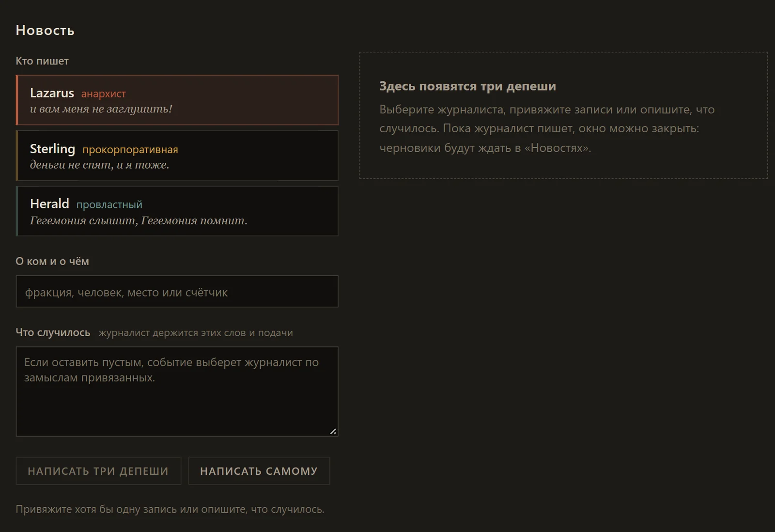775x532 pixels.
Task: Grab the text area resize handle
Action: [333, 431]
